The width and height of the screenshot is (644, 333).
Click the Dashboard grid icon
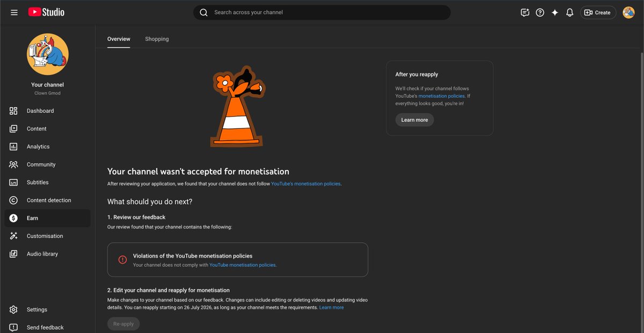14,111
